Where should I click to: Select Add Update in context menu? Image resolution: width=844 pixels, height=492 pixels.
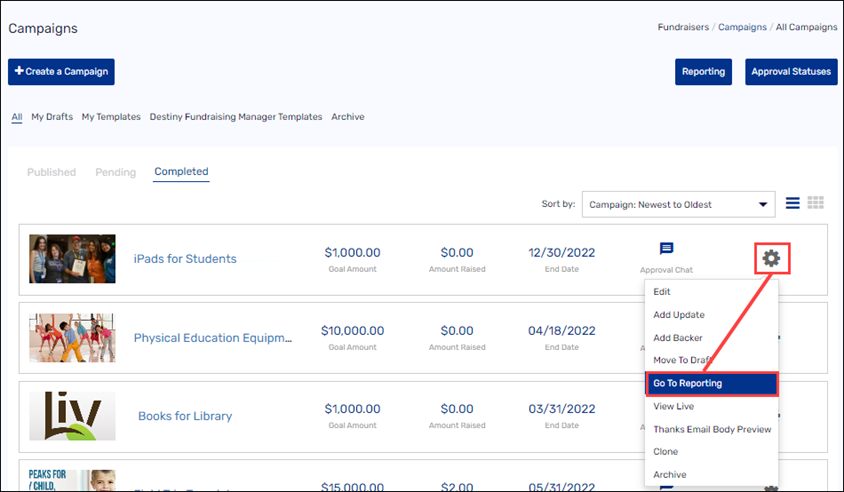(x=679, y=315)
